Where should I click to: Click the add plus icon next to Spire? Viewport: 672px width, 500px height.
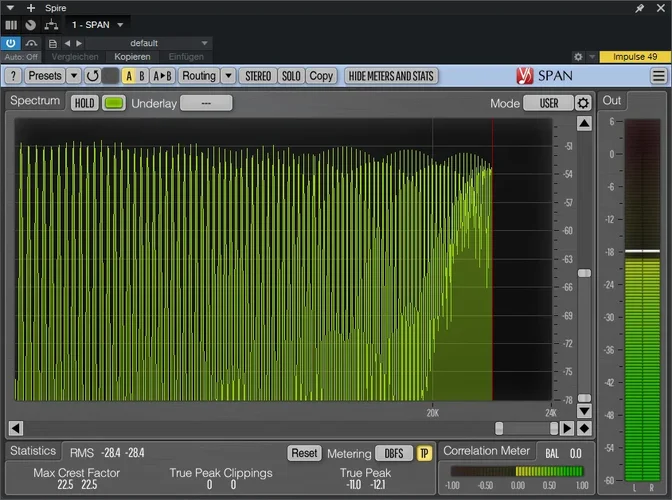pyautogui.click(x=31, y=7)
